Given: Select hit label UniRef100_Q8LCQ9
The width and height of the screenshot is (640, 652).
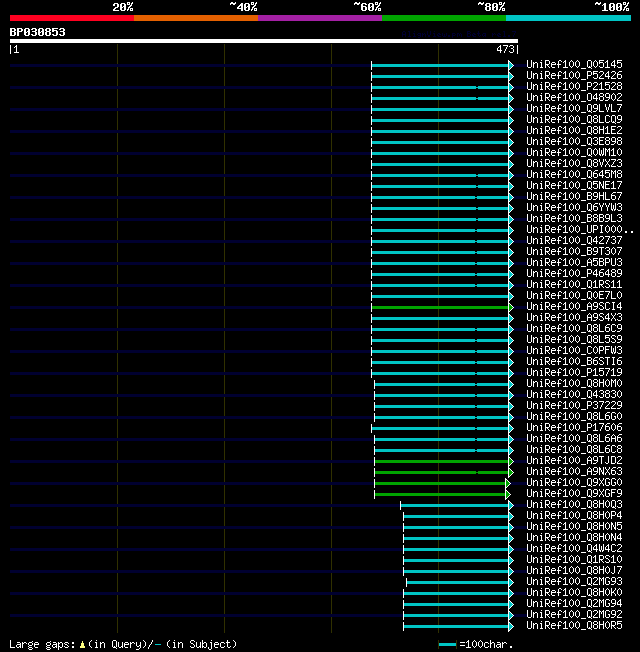Looking at the screenshot, I should [x=574, y=119].
